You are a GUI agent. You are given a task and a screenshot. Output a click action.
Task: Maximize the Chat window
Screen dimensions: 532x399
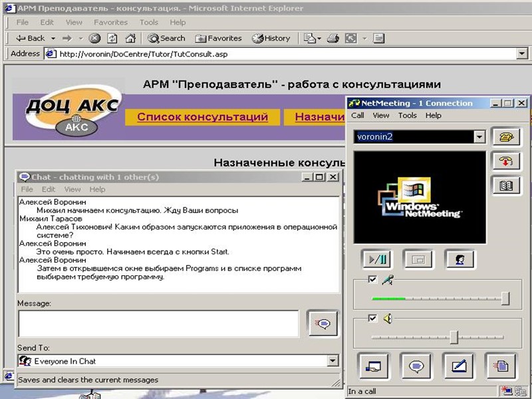(x=319, y=177)
